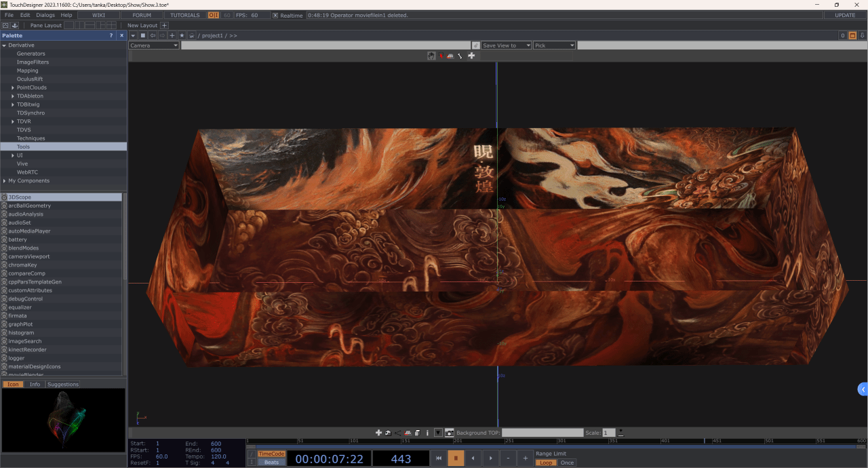
Task: Switch to the Icon tab
Action: point(12,384)
